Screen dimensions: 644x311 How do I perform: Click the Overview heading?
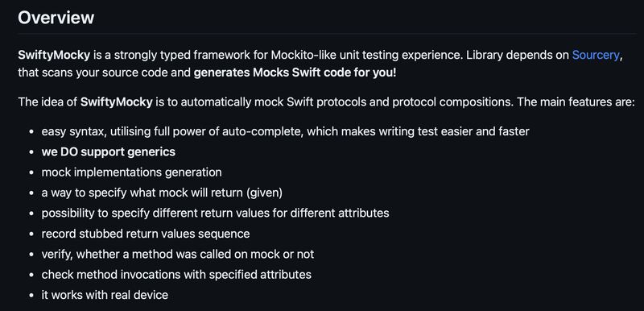click(x=56, y=18)
